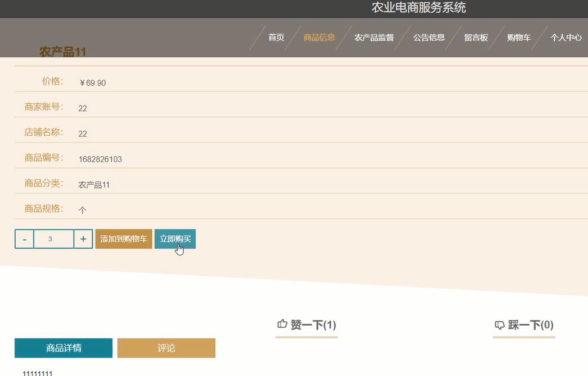Viewport: 588px width, 376px height.
Task: Click the comment text 11111111
Action: click(x=35, y=372)
